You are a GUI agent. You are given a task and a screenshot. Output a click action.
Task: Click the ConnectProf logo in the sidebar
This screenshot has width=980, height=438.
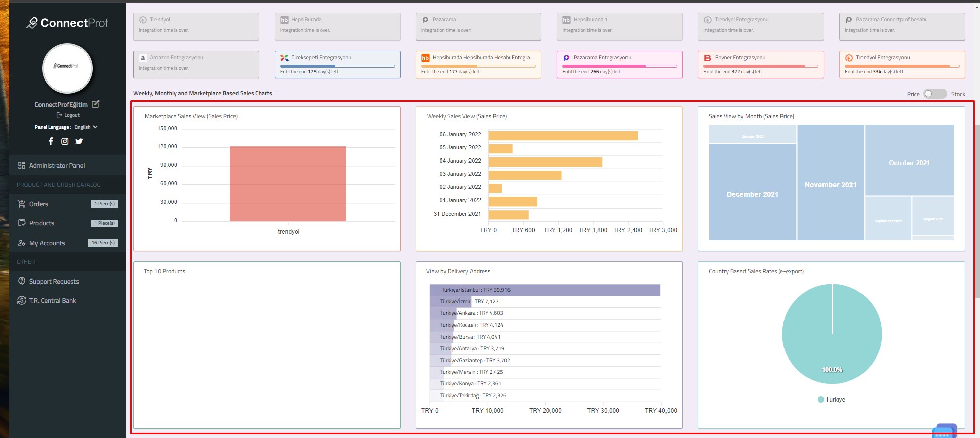[67, 23]
